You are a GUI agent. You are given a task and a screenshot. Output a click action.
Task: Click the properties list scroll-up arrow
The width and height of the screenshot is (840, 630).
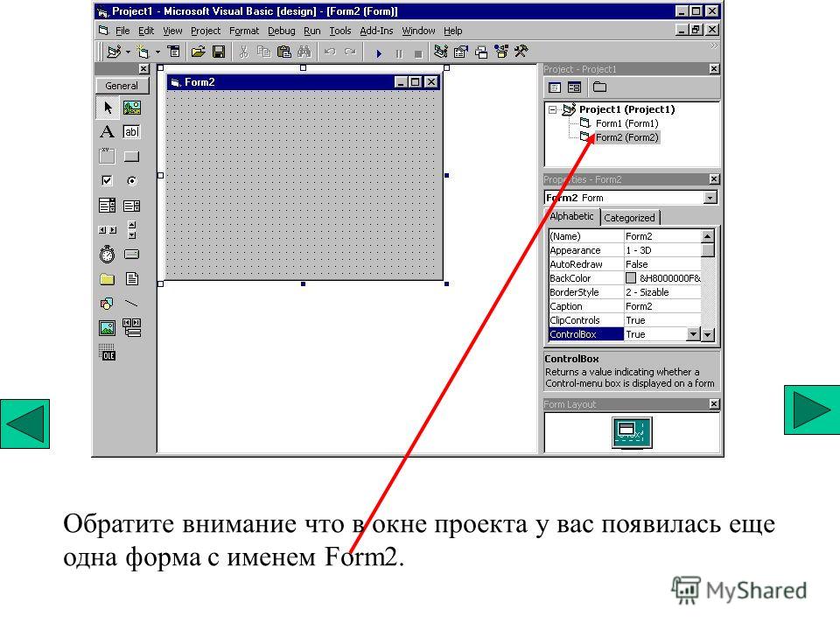pos(708,236)
